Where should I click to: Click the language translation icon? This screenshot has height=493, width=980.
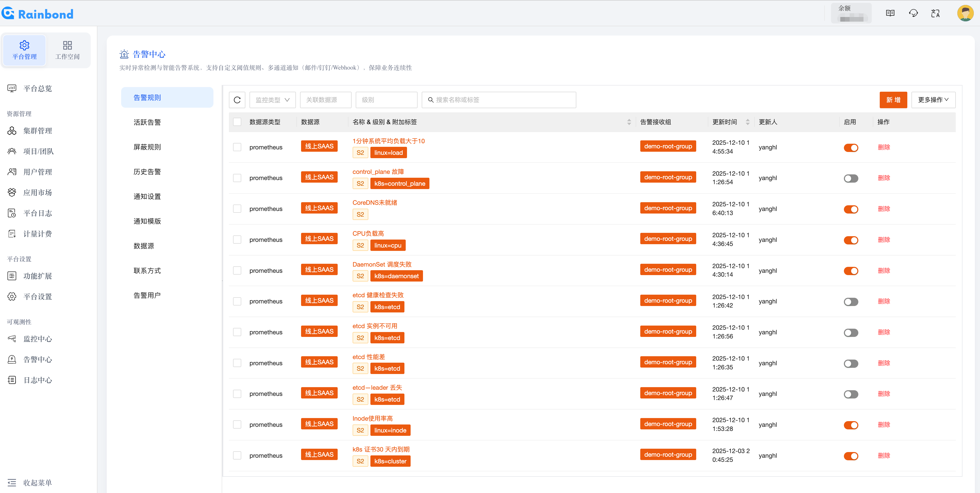pos(935,13)
